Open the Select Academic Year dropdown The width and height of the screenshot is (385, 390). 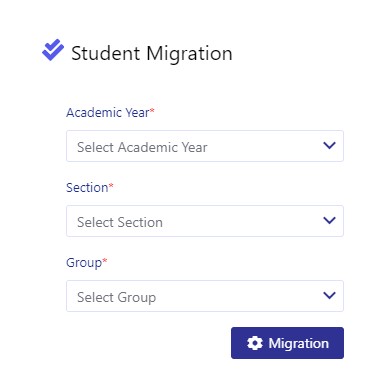[x=205, y=146]
